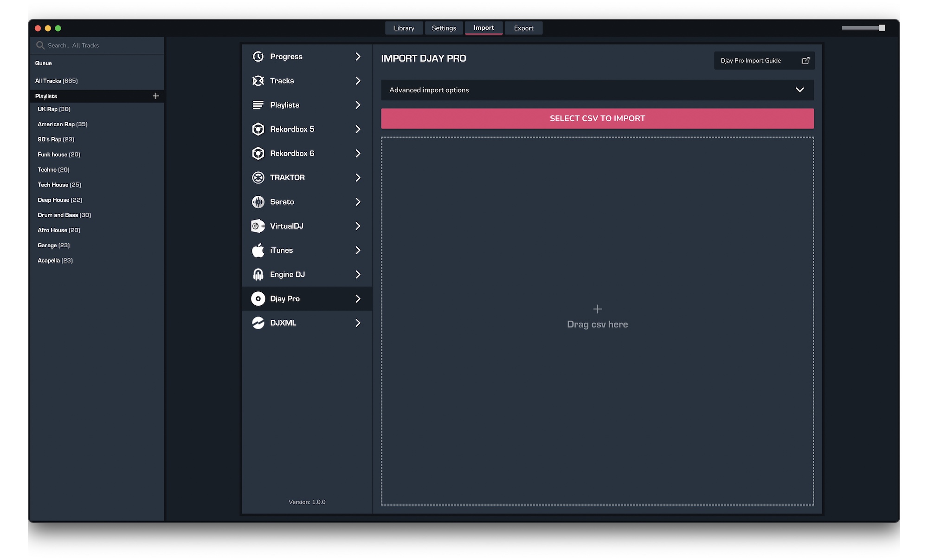Click the plus icon in drop zone
The height and width of the screenshot is (560, 928).
pyautogui.click(x=598, y=309)
